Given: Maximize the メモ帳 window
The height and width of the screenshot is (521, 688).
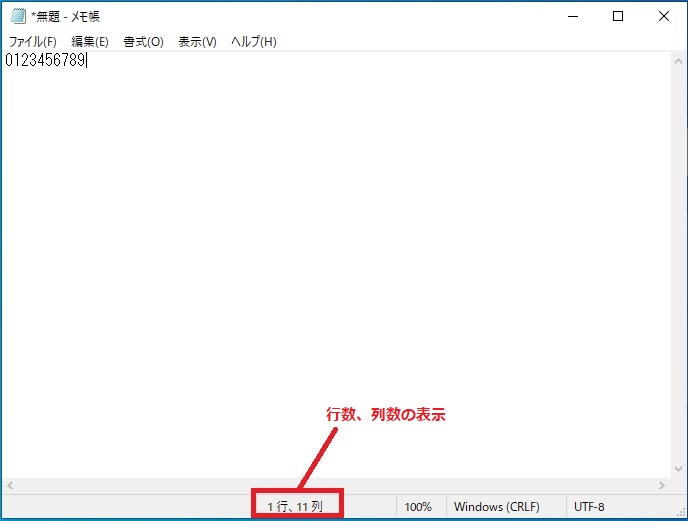Looking at the screenshot, I should pos(618,17).
